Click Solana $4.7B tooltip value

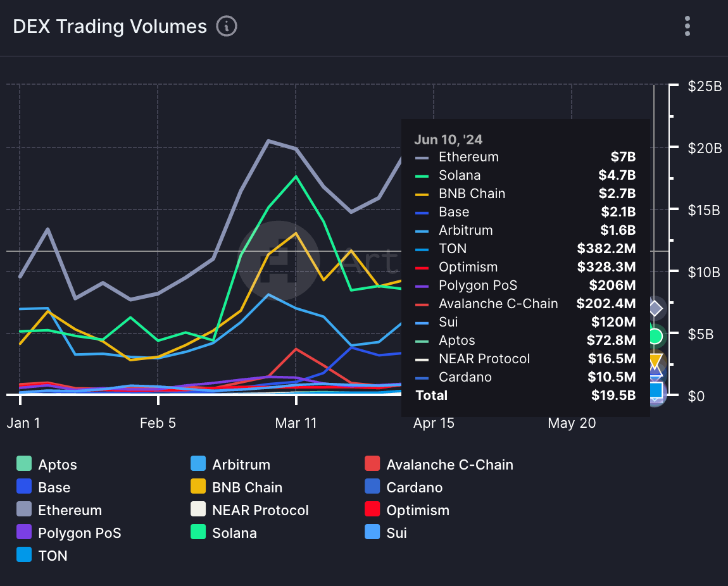coord(617,175)
